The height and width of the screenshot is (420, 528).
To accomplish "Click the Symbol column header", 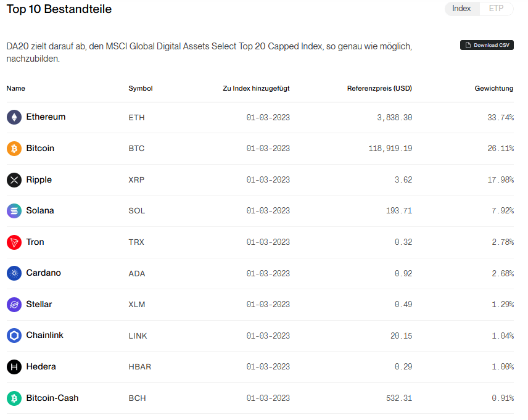I will (x=141, y=88).
